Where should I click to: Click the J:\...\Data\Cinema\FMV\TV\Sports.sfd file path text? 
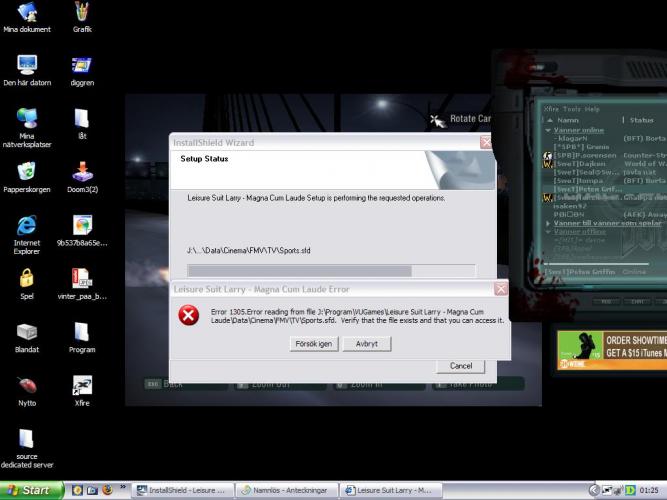(x=248, y=251)
